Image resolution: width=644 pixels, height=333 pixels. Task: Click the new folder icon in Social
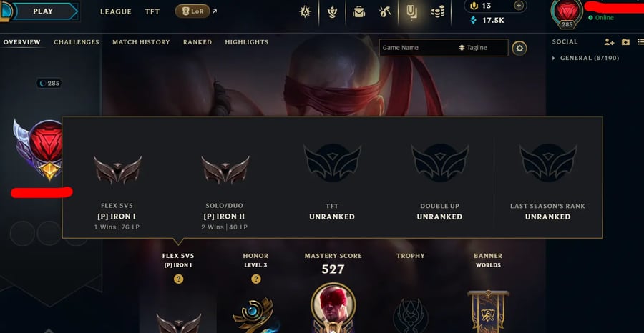click(x=625, y=42)
